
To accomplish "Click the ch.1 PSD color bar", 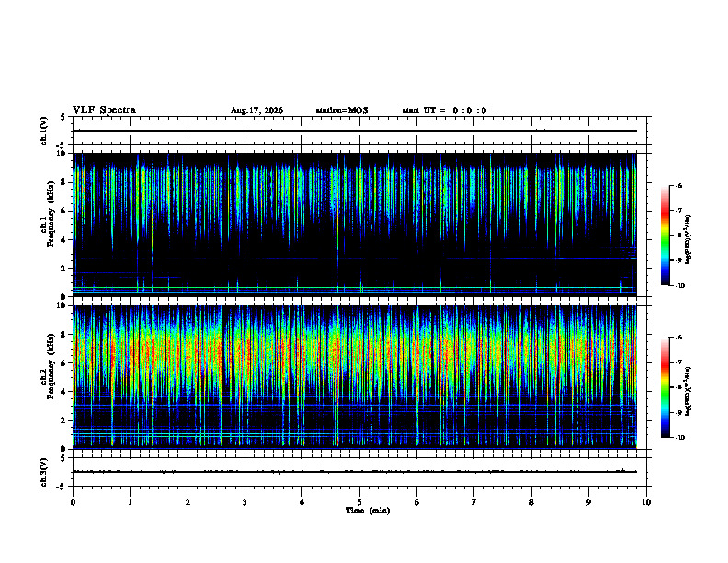I will 665,236.
